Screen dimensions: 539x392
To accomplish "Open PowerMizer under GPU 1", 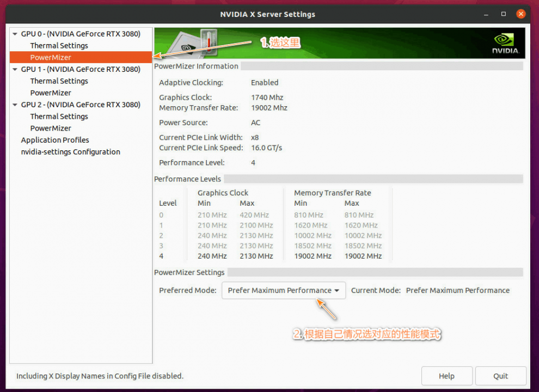I will [51, 93].
